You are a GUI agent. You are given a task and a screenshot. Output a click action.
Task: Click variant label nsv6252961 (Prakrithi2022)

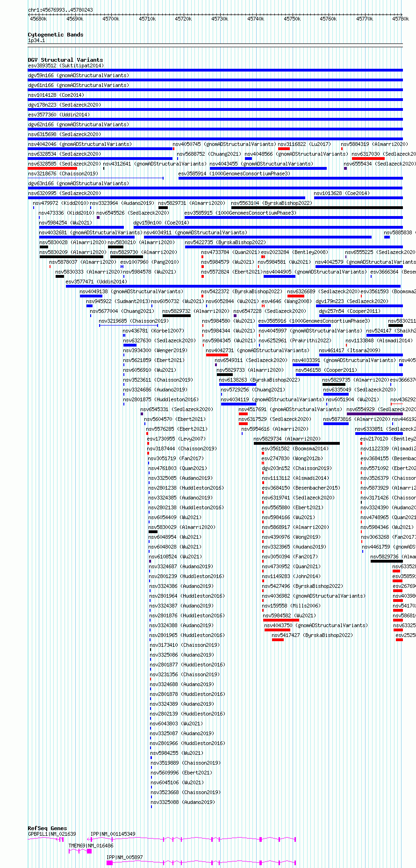click(x=295, y=340)
